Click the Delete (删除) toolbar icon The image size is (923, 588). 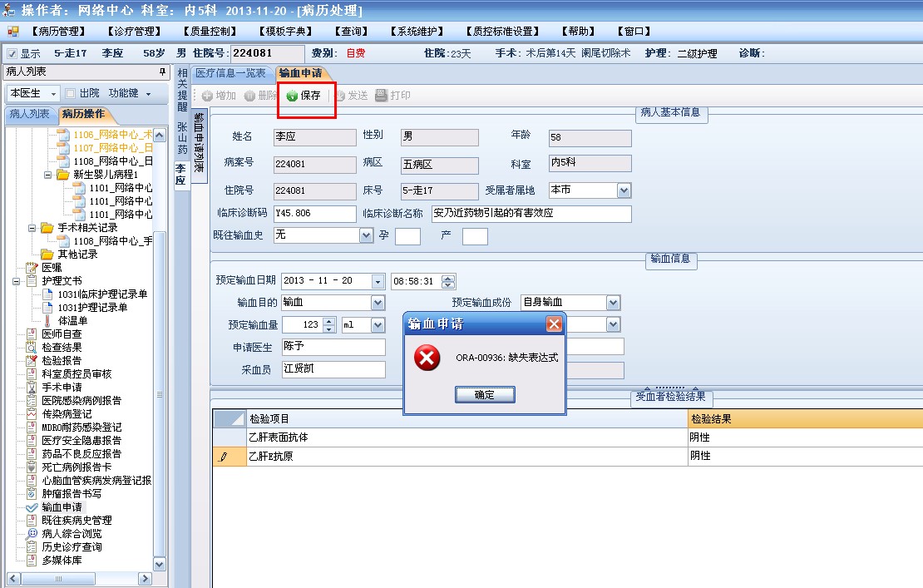click(x=249, y=96)
